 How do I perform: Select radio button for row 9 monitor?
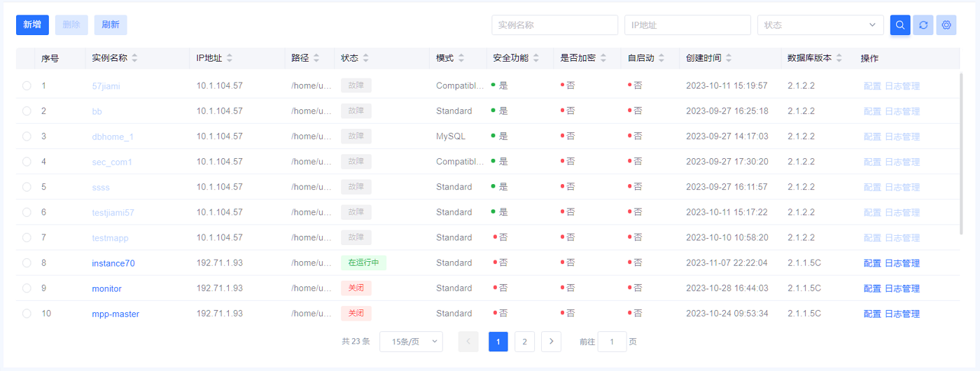point(27,288)
